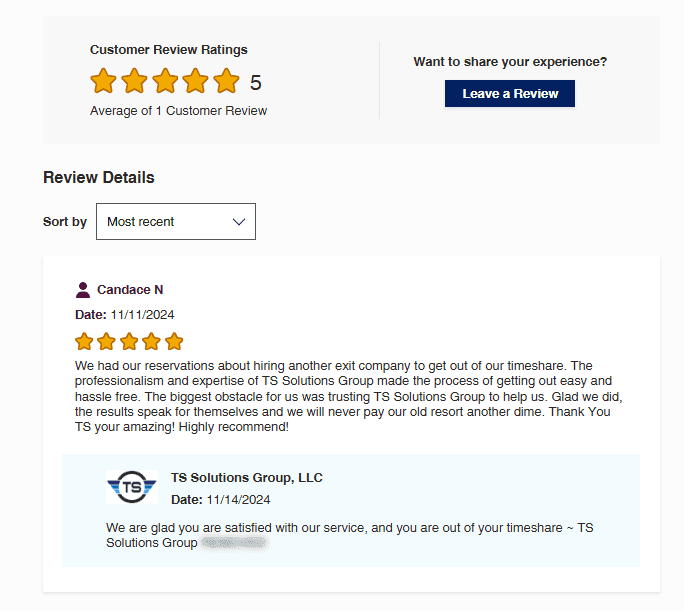Screen dimensions: 684x611
Task: Click Candace N's user profile icon
Action: pos(83,290)
